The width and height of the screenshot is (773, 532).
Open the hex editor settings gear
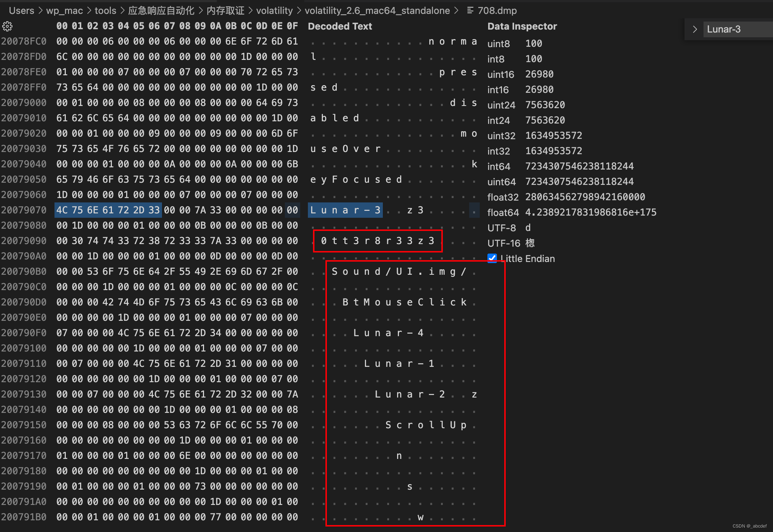pyautogui.click(x=7, y=26)
